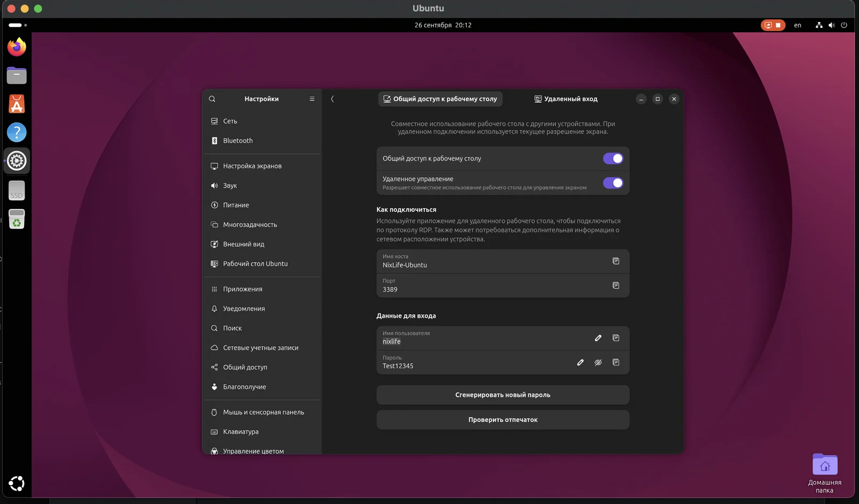
Task: Open SSD drive icon in dock
Action: tap(17, 191)
